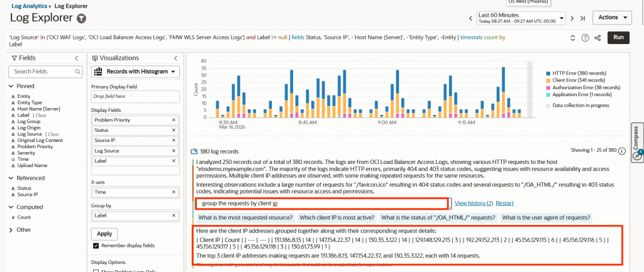This screenshot has width=644, height=272.
Task: Open the Actions dropdown menu
Action: tap(612, 18)
